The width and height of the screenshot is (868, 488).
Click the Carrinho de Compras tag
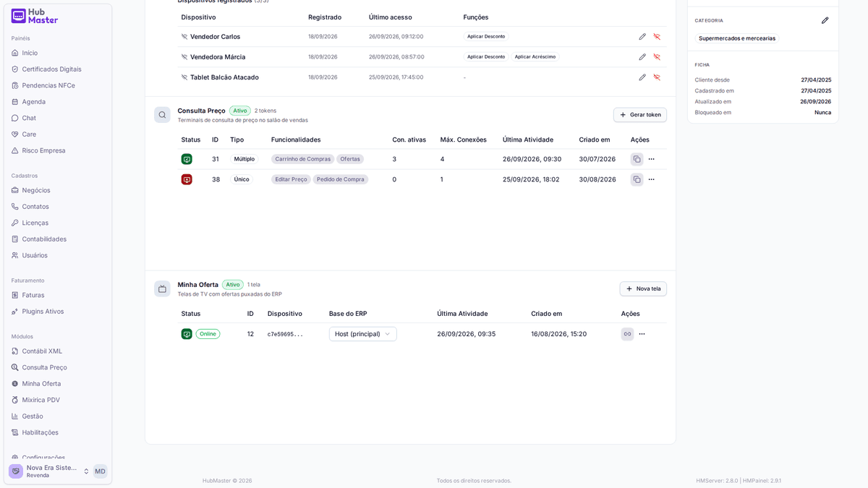coord(302,159)
